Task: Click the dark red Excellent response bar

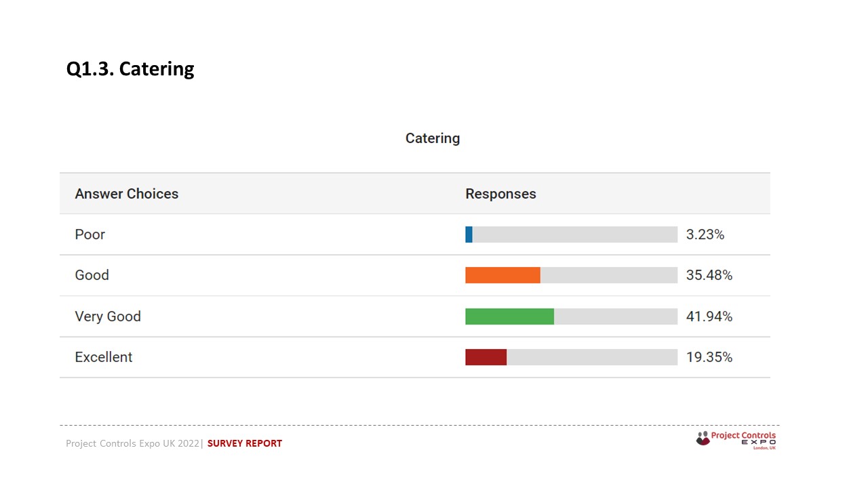Action: (486, 357)
